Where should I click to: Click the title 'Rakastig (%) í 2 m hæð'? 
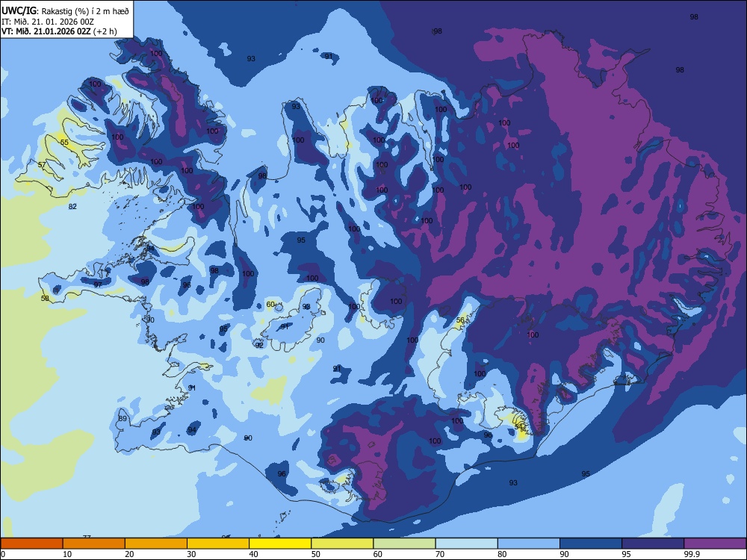[x=85, y=11]
